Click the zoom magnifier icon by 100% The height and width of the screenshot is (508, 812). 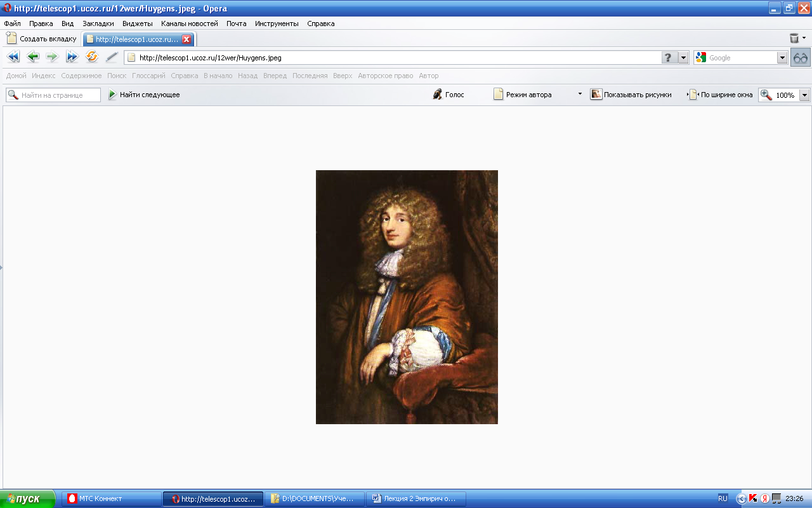(766, 95)
